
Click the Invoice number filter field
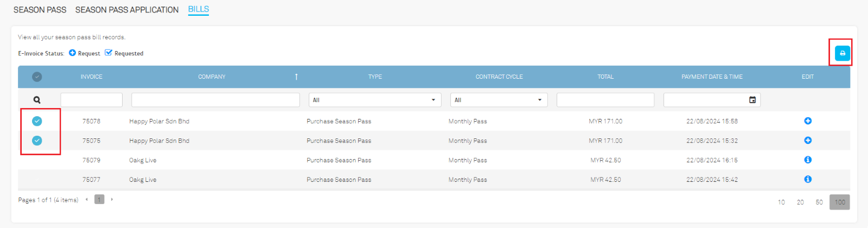91,100
